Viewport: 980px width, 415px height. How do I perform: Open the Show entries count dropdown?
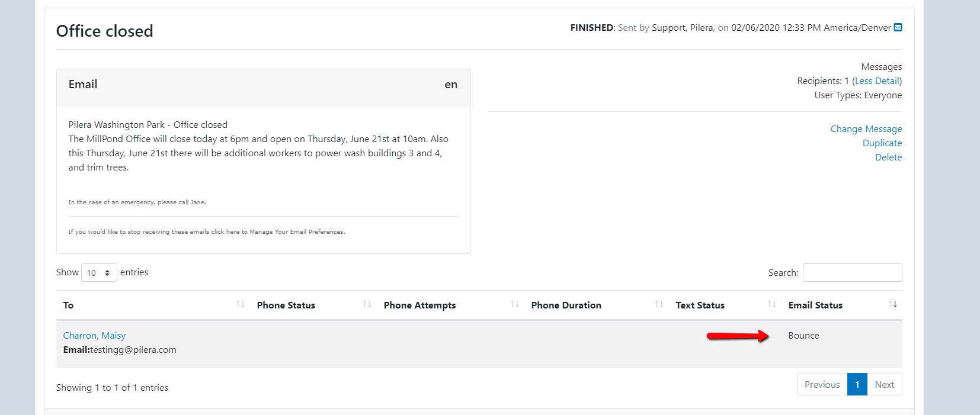click(99, 273)
